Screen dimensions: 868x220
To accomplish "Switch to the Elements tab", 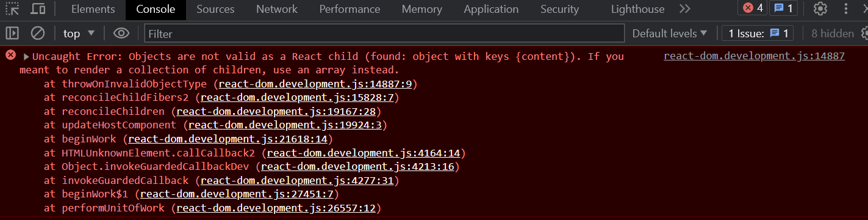I will (93, 9).
